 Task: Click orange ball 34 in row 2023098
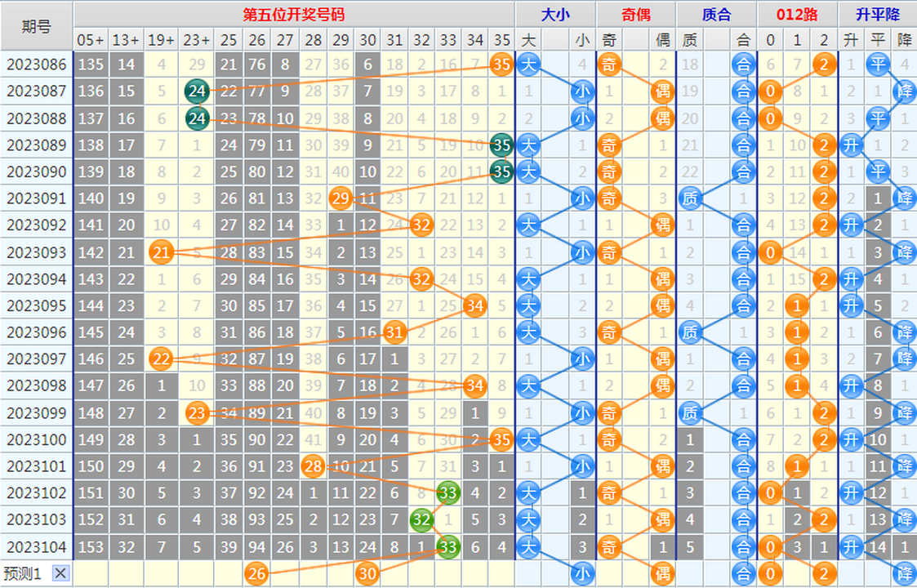(474, 386)
